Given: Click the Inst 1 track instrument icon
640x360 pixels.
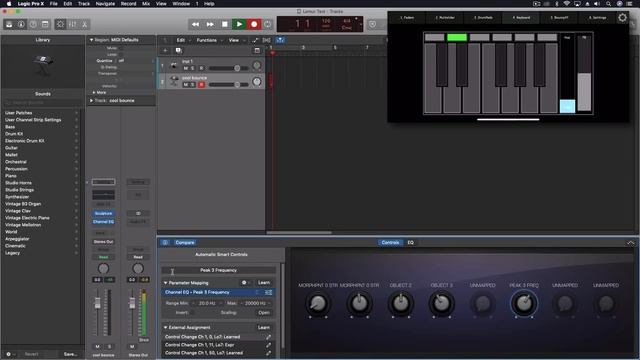Looking at the screenshot, I should [174, 65].
